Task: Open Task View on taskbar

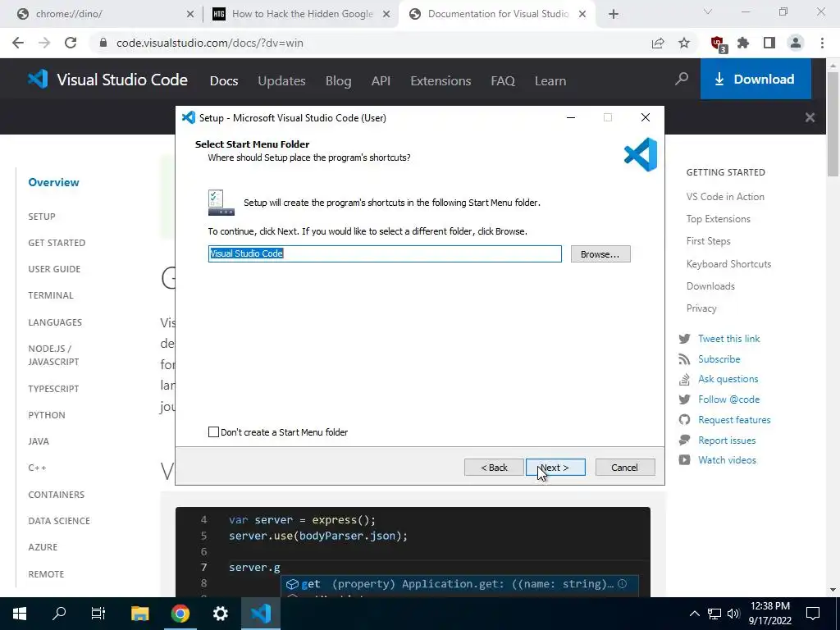Action: 98,614
